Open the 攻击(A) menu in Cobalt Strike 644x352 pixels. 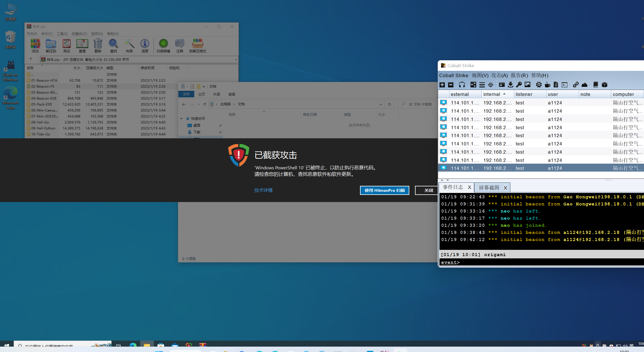point(499,75)
